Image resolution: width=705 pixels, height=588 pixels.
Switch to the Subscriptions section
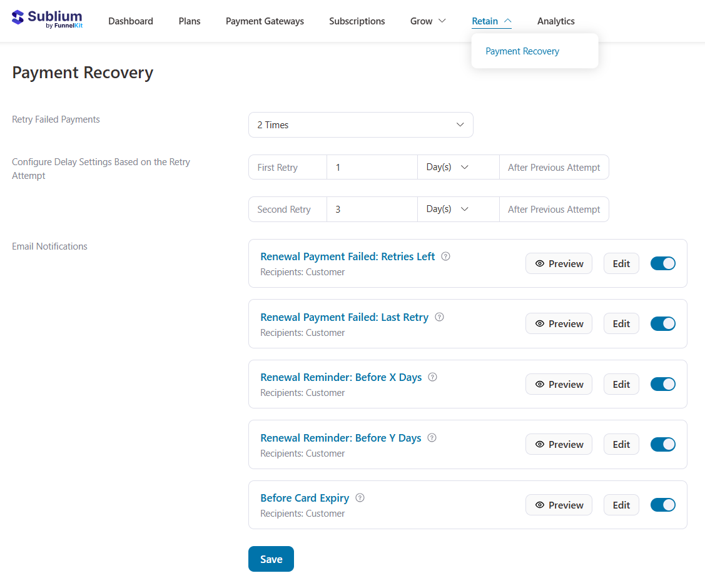(x=357, y=21)
